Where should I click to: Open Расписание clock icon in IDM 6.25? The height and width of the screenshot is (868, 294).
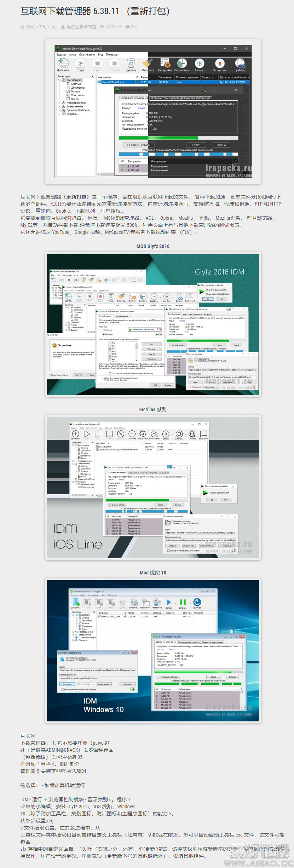(154, 434)
